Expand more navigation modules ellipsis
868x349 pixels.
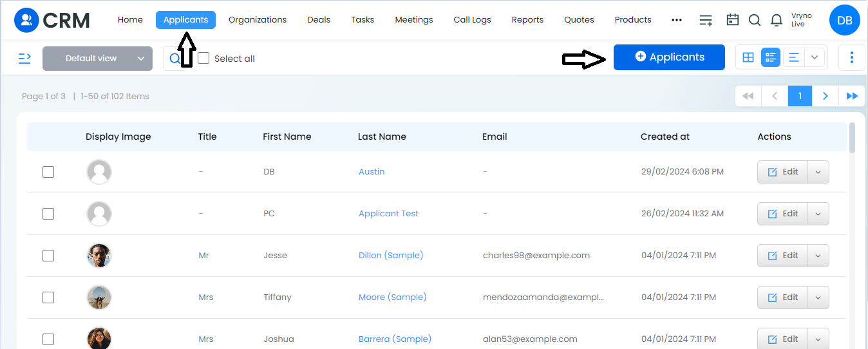pos(676,20)
